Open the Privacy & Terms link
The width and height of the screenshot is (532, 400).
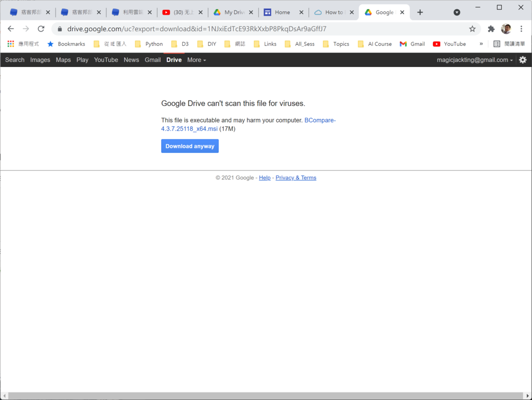(x=296, y=177)
